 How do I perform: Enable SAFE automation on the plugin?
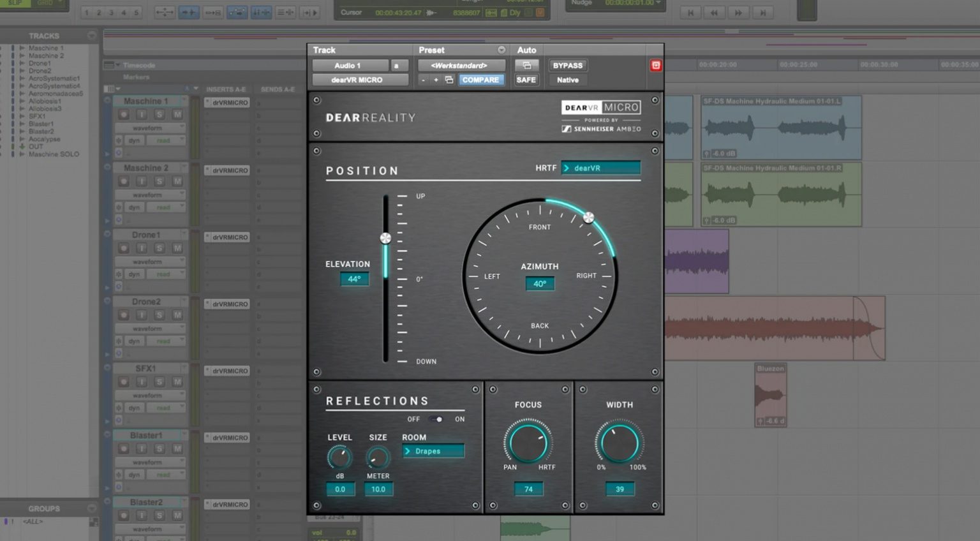tap(526, 80)
